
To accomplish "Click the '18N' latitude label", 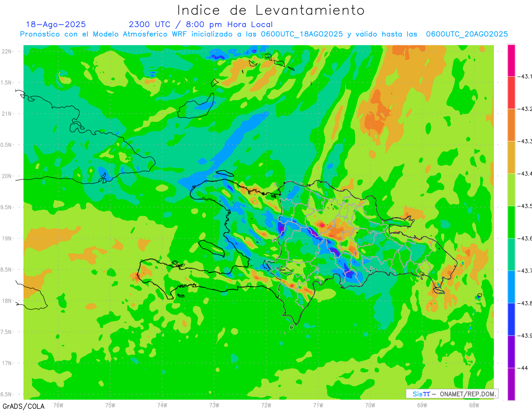I will click(7, 301).
